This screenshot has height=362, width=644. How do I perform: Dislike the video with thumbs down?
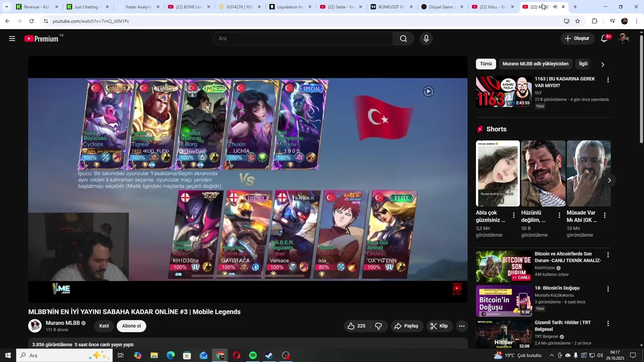click(x=378, y=326)
